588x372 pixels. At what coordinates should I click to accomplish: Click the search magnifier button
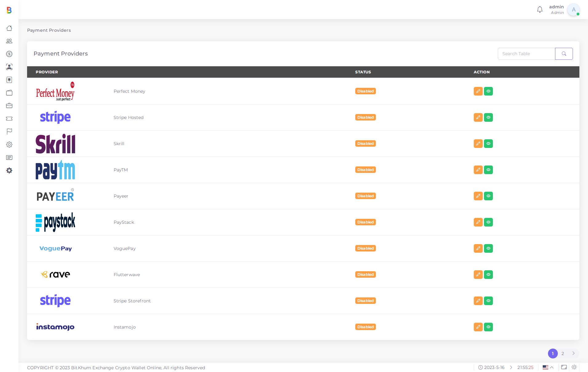(564, 54)
